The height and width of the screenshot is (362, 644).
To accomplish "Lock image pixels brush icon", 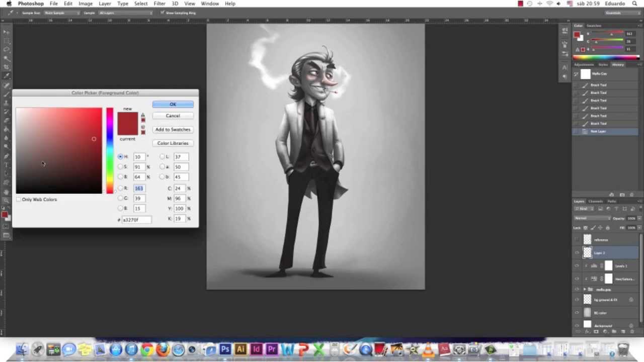I will (x=594, y=227).
